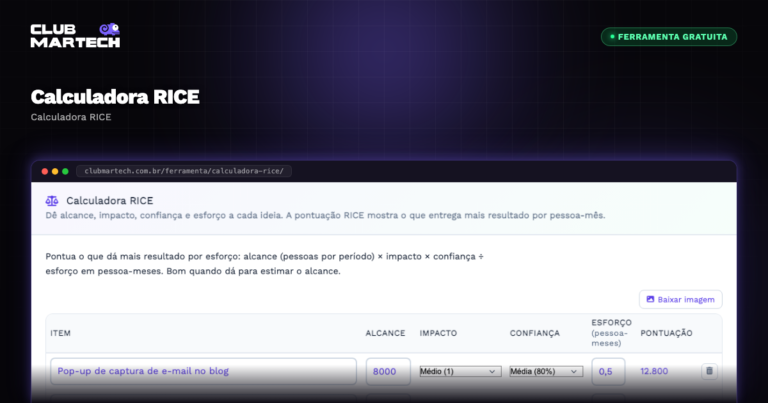The height and width of the screenshot is (403, 768).
Task: Click the Pop-up de captura item field
Action: coord(203,371)
